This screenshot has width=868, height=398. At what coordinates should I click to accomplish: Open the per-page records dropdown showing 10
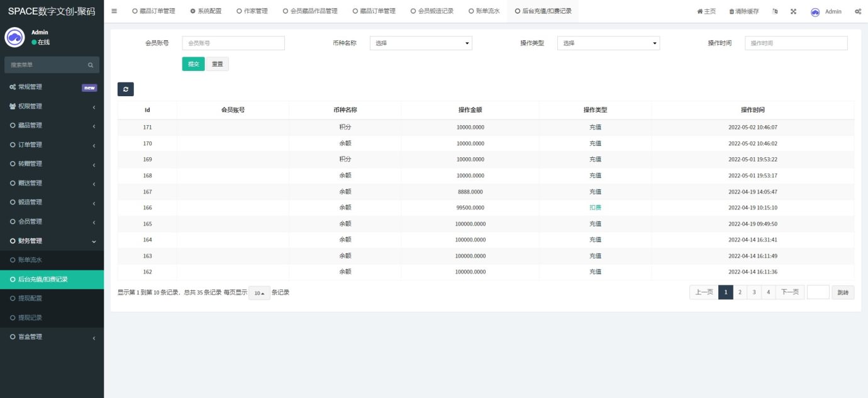point(259,293)
